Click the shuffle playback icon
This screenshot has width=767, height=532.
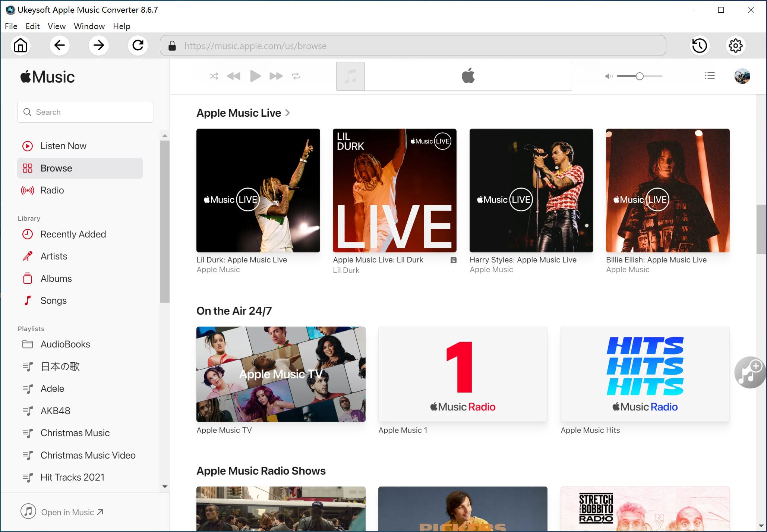tap(214, 76)
